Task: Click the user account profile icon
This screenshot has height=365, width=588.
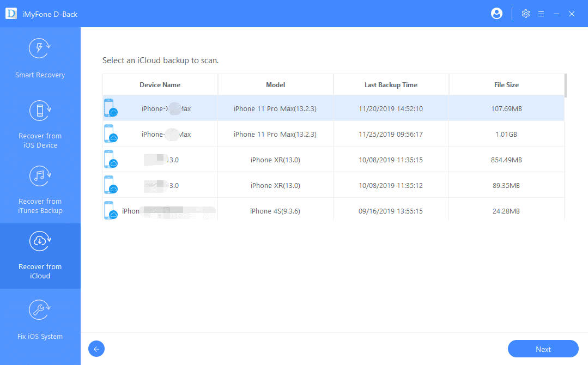Action: tap(496, 14)
